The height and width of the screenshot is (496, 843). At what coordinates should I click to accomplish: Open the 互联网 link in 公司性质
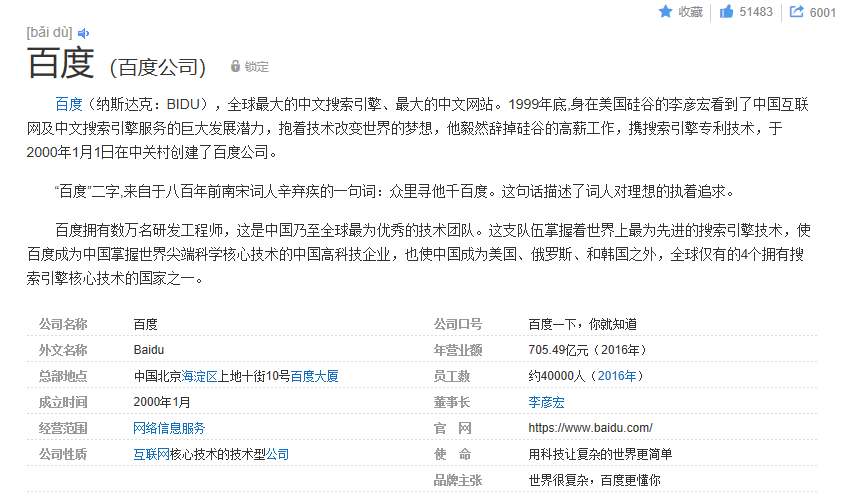pyautogui.click(x=152, y=454)
